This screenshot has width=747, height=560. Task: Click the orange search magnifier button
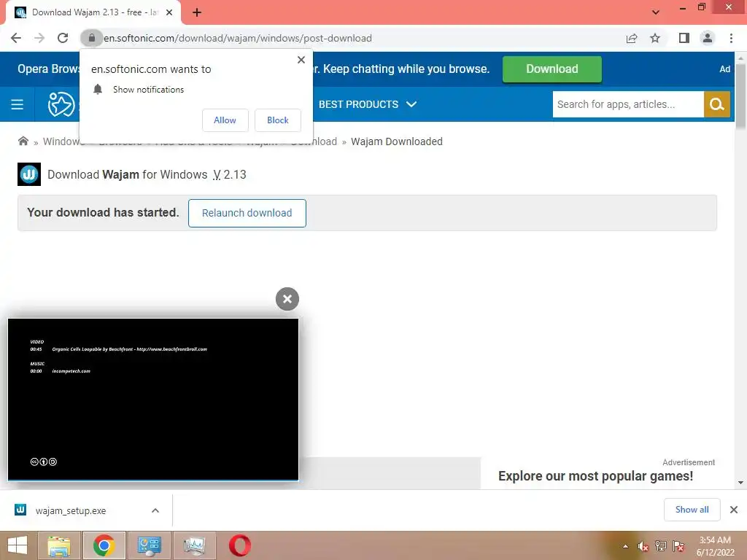click(x=717, y=104)
